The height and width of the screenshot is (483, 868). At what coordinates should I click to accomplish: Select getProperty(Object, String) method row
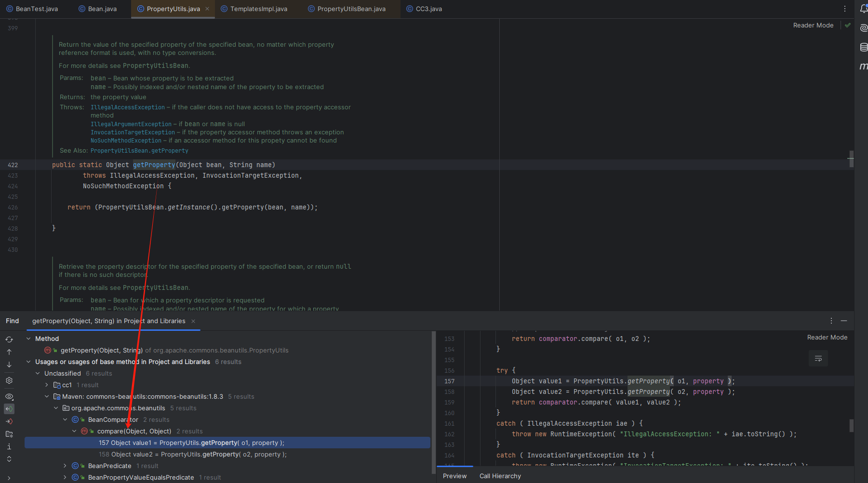tap(227, 351)
